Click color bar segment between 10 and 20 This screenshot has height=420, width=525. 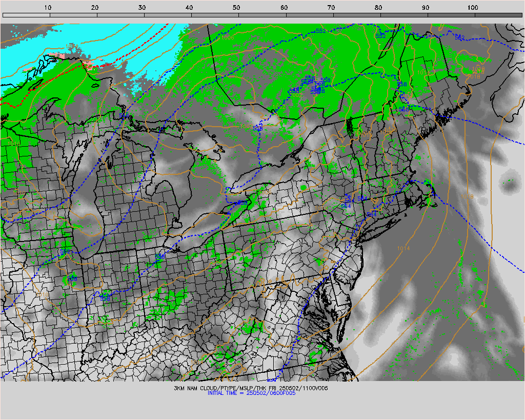[x=73, y=15]
